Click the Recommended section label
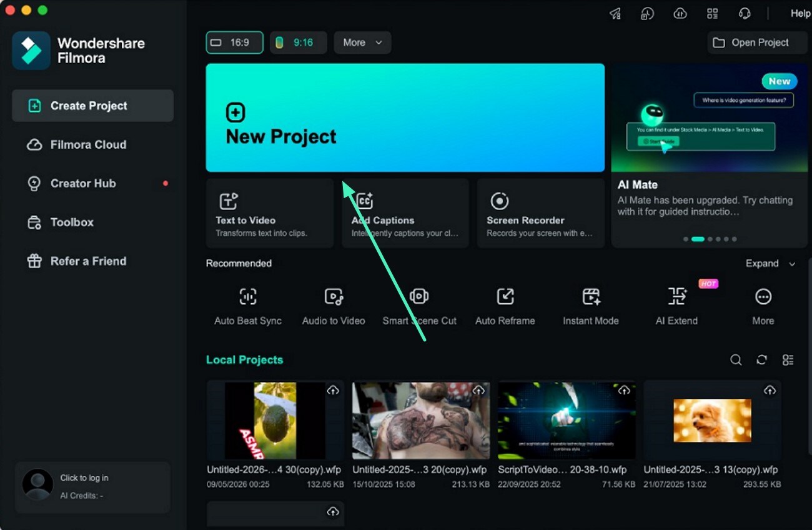The image size is (812, 530). pyautogui.click(x=239, y=263)
